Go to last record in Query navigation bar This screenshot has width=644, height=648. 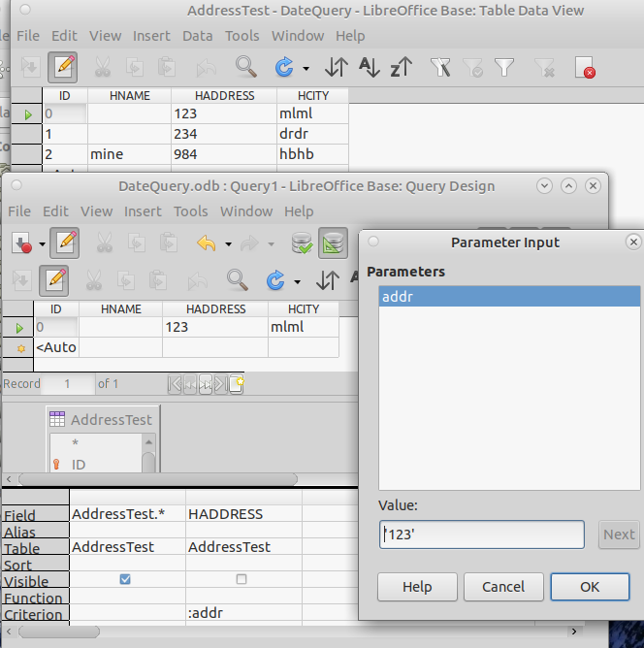pyautogui.click(x=220, y=384)
